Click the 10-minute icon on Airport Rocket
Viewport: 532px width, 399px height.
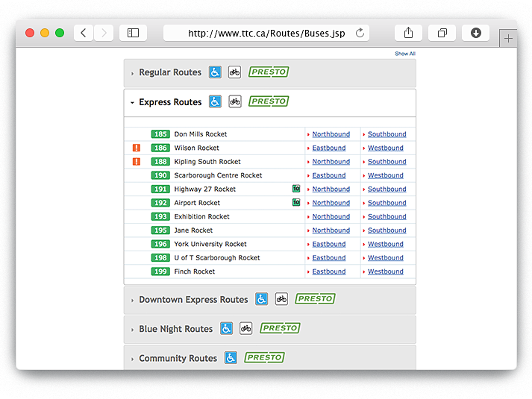[x=296, y=202]
